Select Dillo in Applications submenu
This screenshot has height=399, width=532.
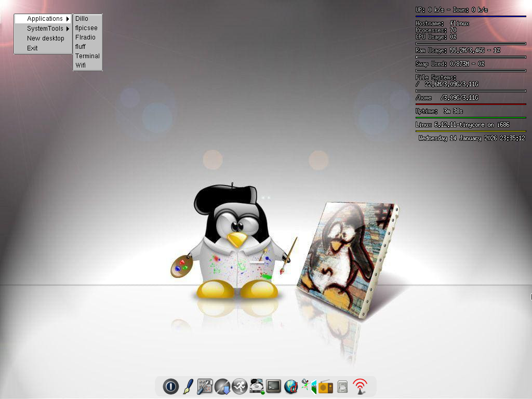[x=88, y=19]
